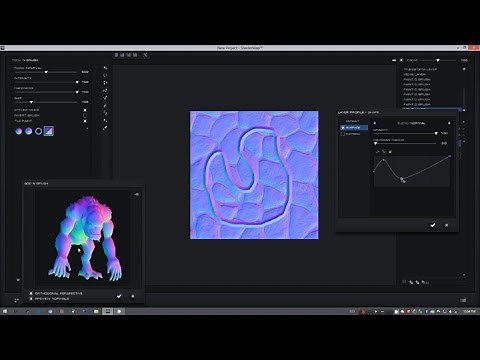Enable the Pattern checkbox in Layer Profile
Viewport: 480px width, 360px height.
(343, 134)
